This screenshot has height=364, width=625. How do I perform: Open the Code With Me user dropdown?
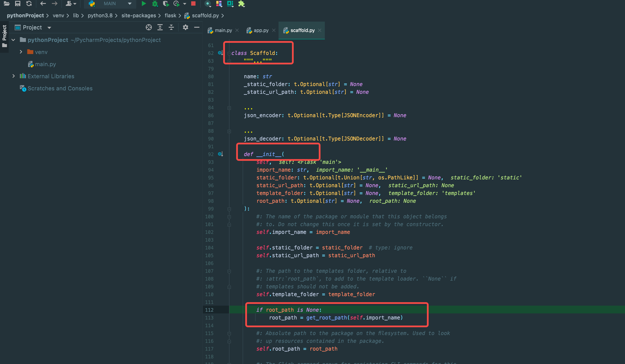71,3
